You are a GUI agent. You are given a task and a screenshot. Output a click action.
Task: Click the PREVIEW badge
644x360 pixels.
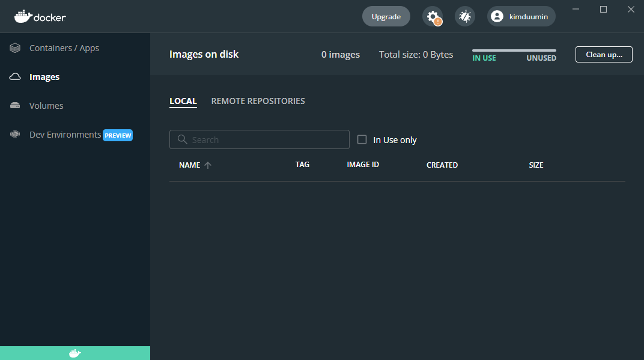pos(118,135)
